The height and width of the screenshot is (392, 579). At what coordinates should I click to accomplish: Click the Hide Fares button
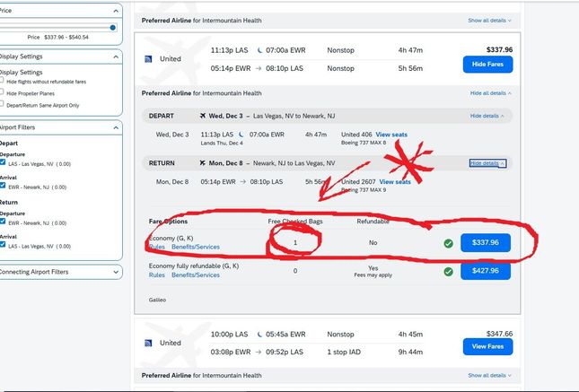487,65
